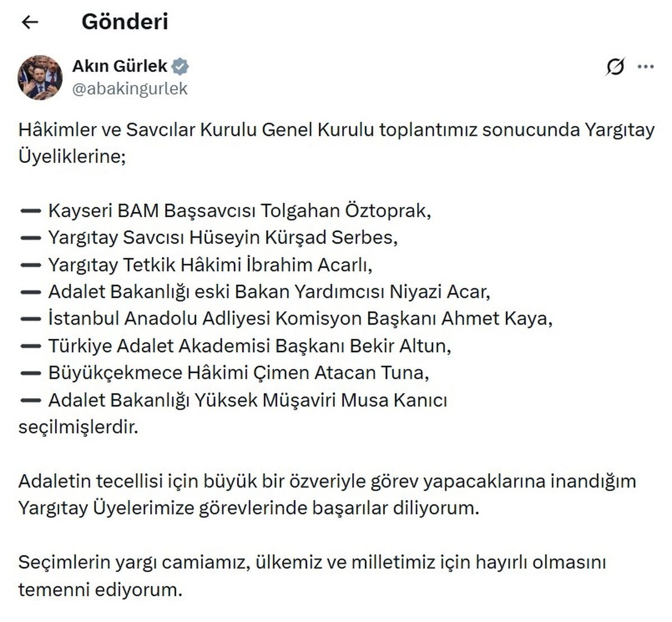The height and width of the screenshot is (622, 672).
Task: Click the @abakingurlek handle
Action: pyautogui.click(x=130, y=88)
